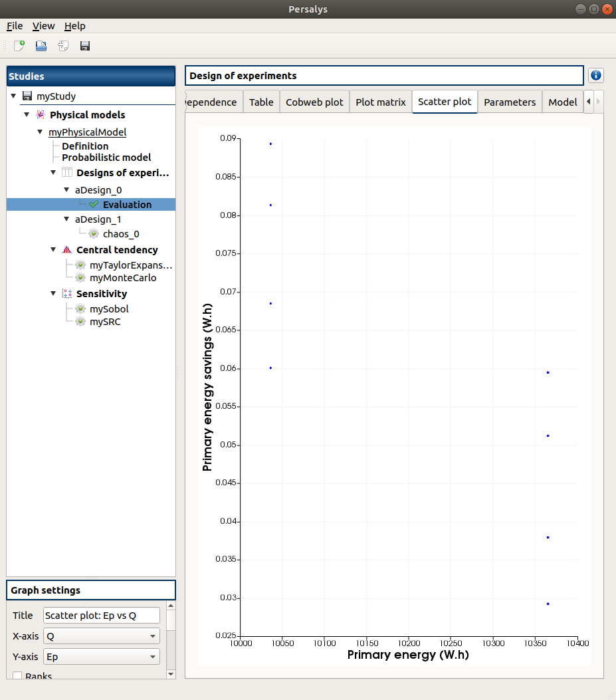Click the Open study toolbar icon

click(41, 46)
